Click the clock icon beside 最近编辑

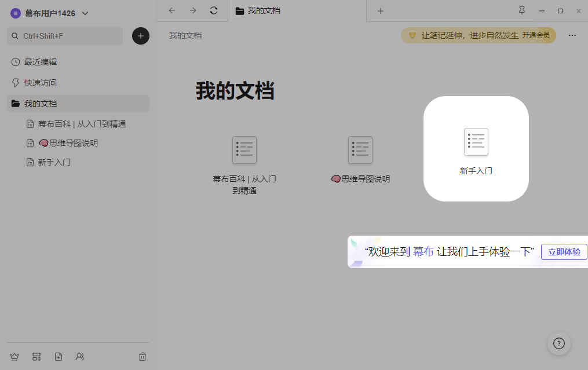(x=16, y=62)
